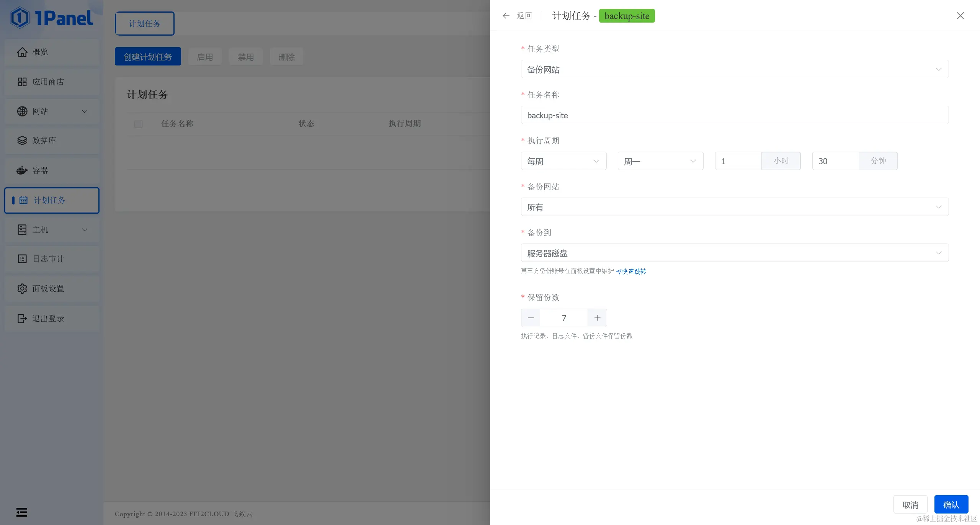Viewport: 980px width, 525px height.
Task: Click the 任务名称 input field
Action: [x=734, y=115]
